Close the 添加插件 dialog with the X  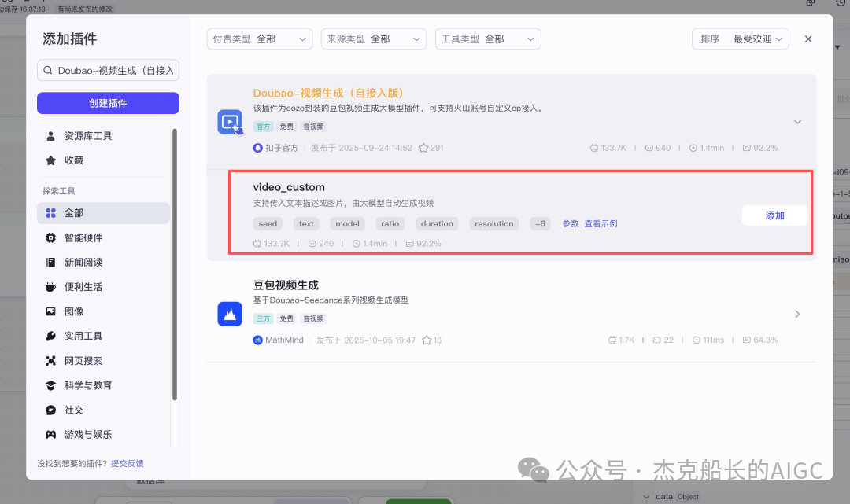click(x=808, y=39)
